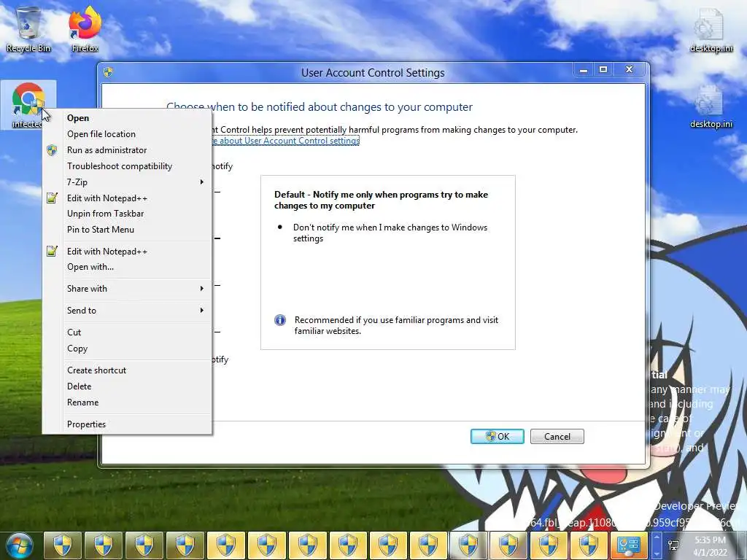Expand the 7-Zip submenu arrow
This screenshot has width=747, height=560.
click(x=202, y=182)
